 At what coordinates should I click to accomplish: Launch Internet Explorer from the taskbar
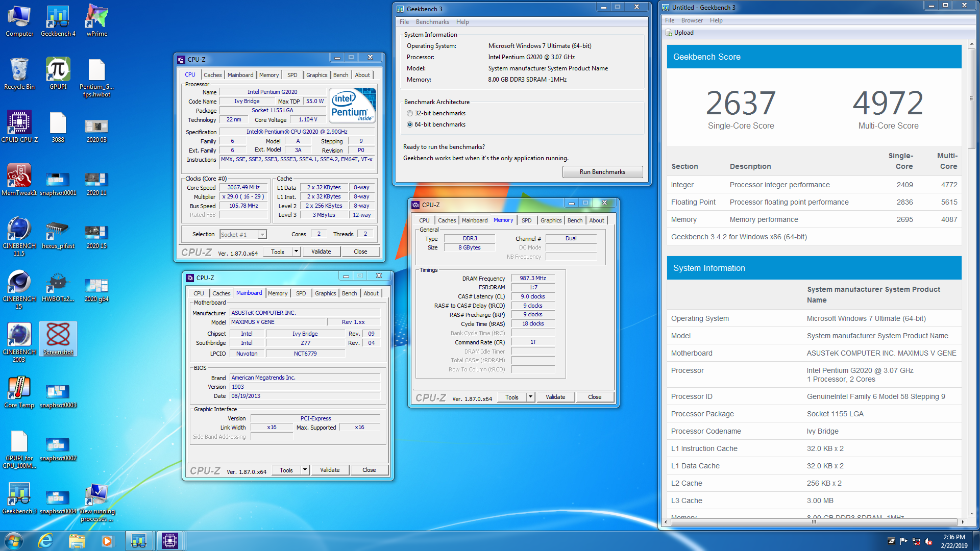tap(45, 541)
